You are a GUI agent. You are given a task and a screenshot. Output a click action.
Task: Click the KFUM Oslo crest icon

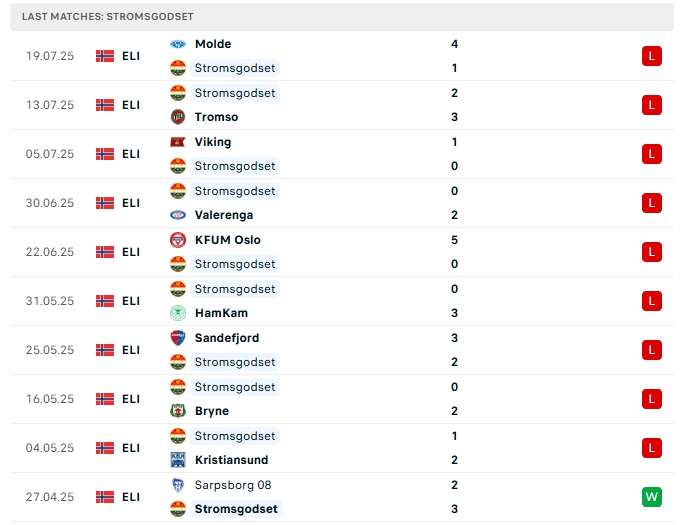pyautogui.click(x=178, y=240)
